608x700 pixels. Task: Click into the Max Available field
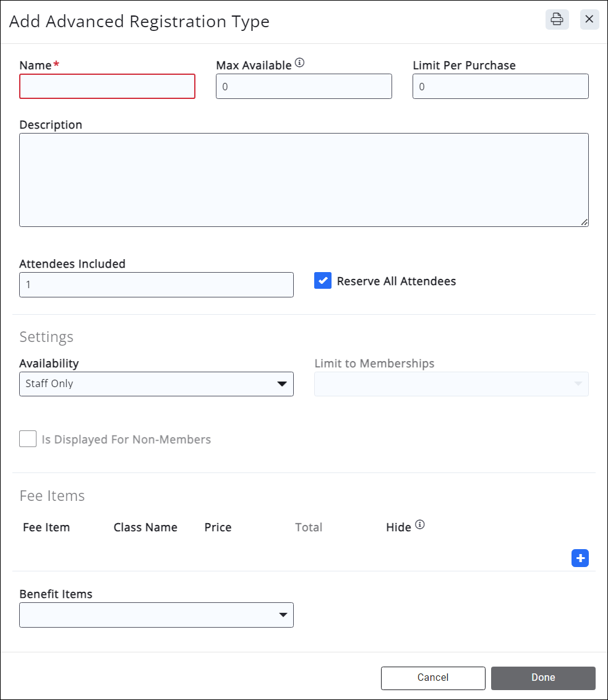pos(304,87)
